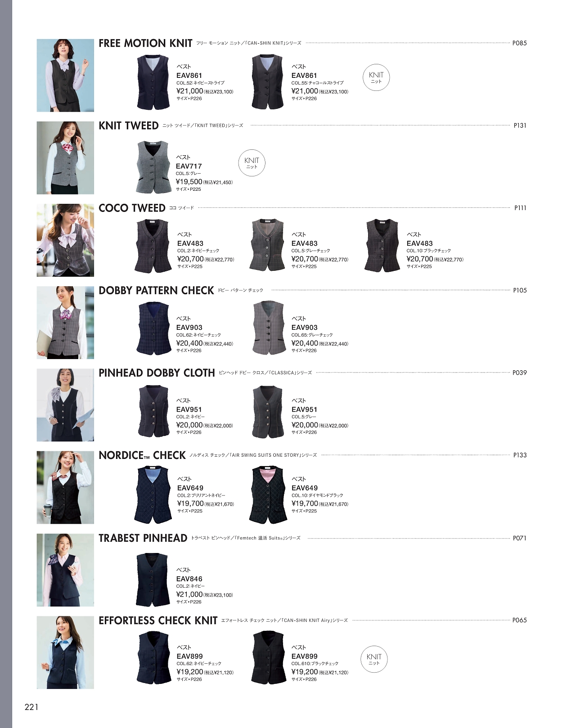The image size is (576, 728).
Task: Click the TRABEST PINHEAD heading
Action: pyautogui.click(x=143, y=538)
